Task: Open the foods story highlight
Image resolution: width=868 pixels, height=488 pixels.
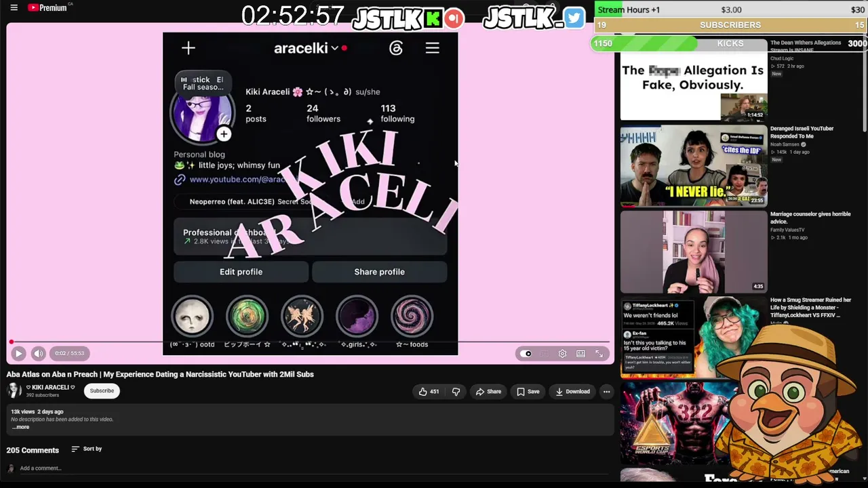Action: (412, 317)
